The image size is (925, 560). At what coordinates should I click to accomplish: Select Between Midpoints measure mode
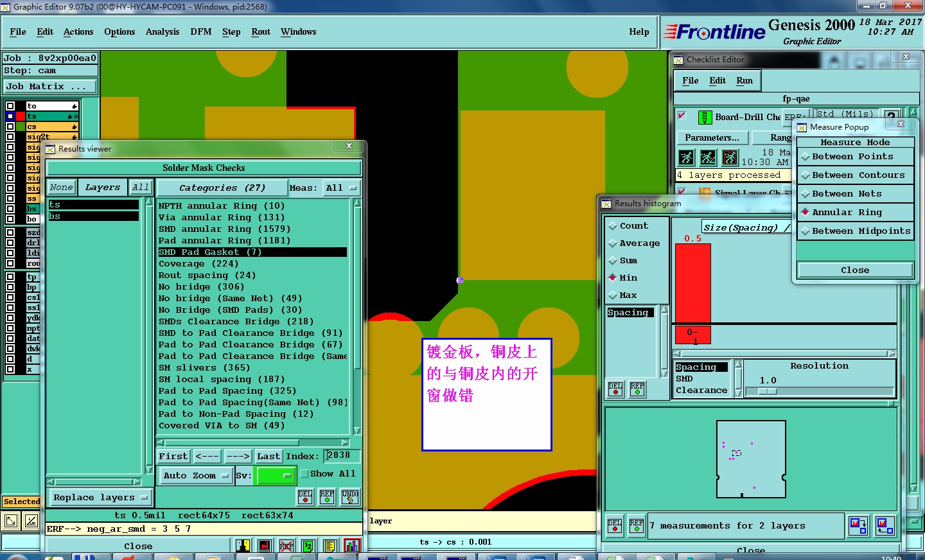tap(854, 231)
